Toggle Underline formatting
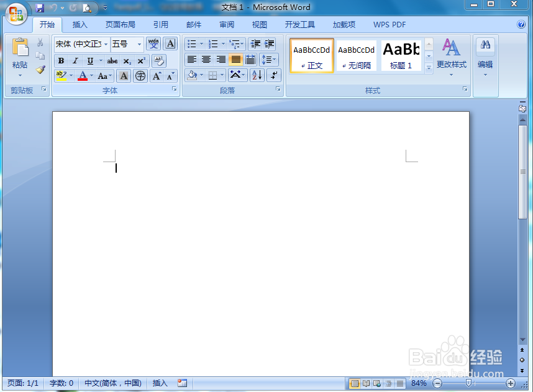Screen dimensions: 533x392 point(90,62)
